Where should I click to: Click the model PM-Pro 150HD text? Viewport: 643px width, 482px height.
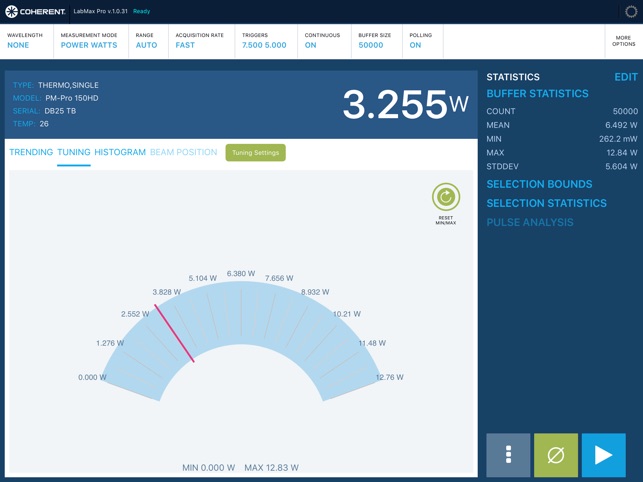(x=72, y=98)
